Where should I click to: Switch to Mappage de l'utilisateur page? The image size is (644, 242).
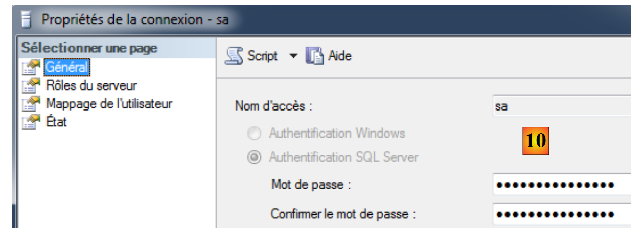[109, 103]
